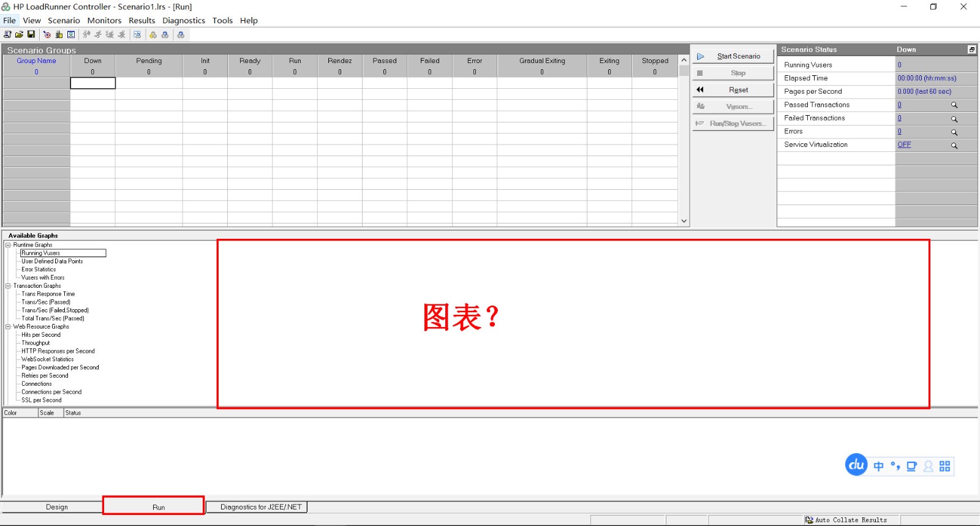Screen dimensions: 980x526
Task: Click the Stop Vusers toolbar icon
Action: coord(121,34)
